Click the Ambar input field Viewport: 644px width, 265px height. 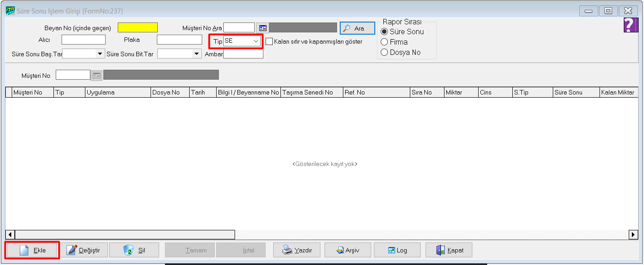pyautogui.click(x=243, y=54)
